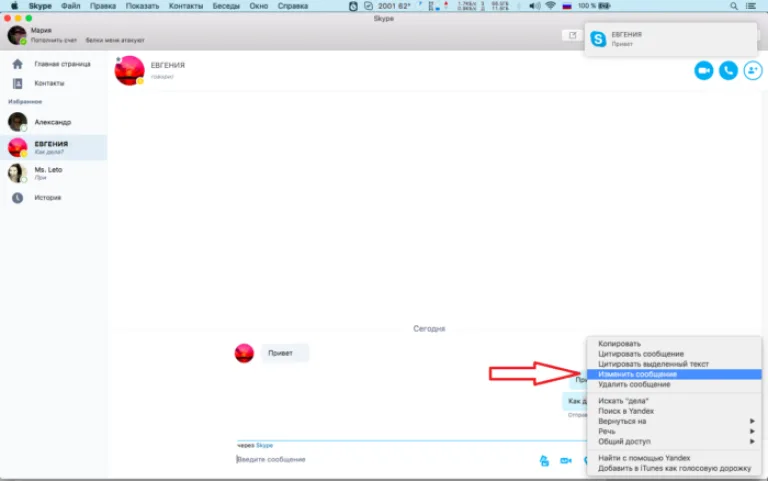Click the Мария profile name
This screenshot has height=481, width=768.
click(41, 30)
